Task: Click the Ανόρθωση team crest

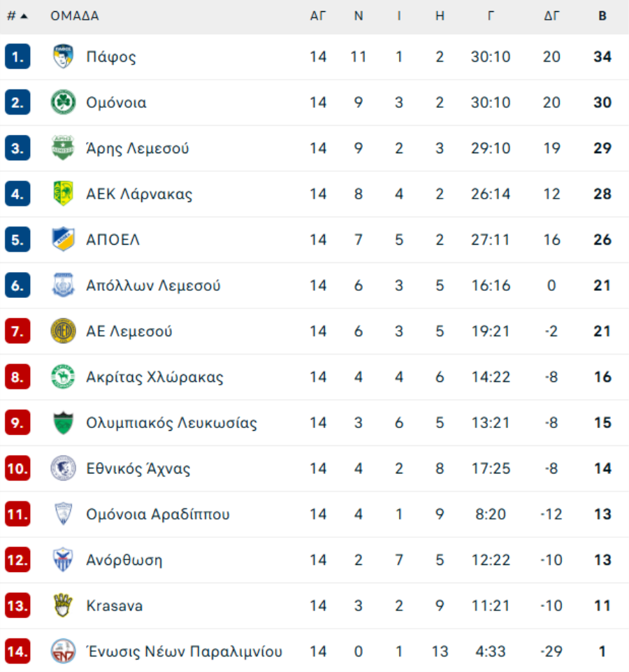Action: 64,560
